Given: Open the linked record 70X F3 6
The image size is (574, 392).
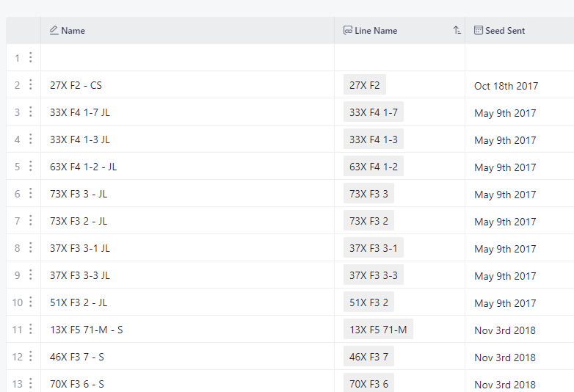Looking at the screenshot, I should tap(368, 384).
